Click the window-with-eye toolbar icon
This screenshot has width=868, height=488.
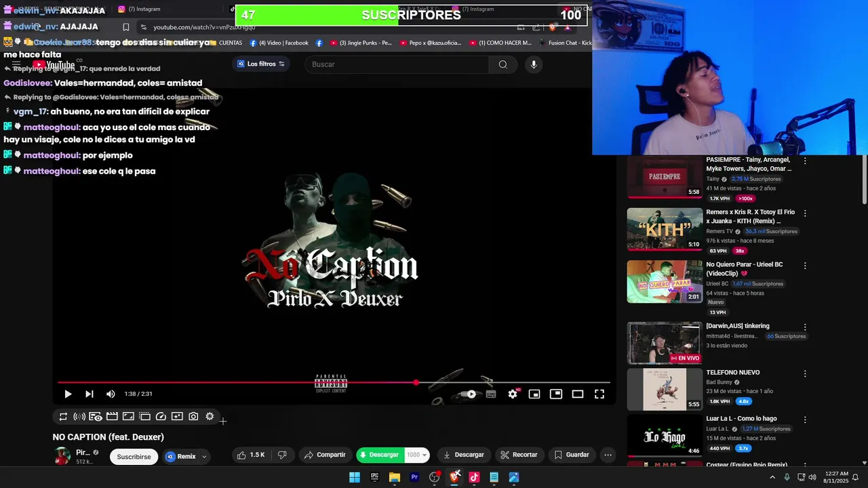pos(96,417)
